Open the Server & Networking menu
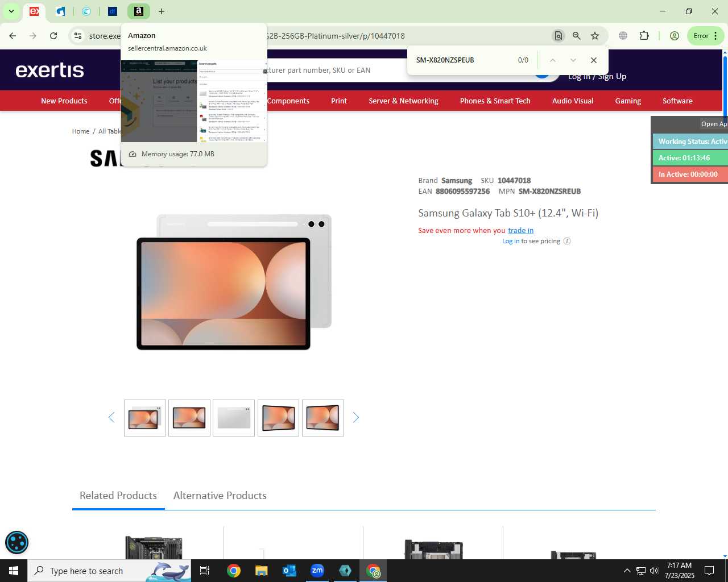The height and width of the screenshot is (582, 728). [x=403, y=101]
